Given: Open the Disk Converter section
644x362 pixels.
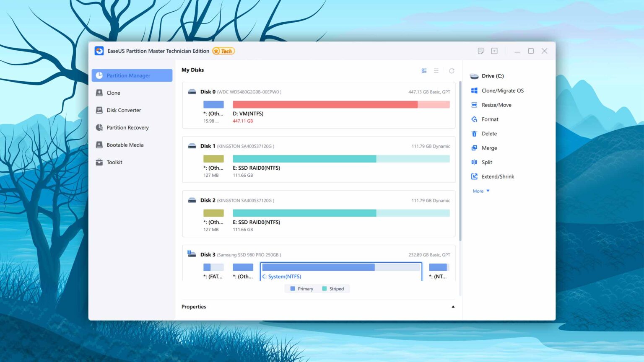Looking at the screenshot, I should (124, 110).
